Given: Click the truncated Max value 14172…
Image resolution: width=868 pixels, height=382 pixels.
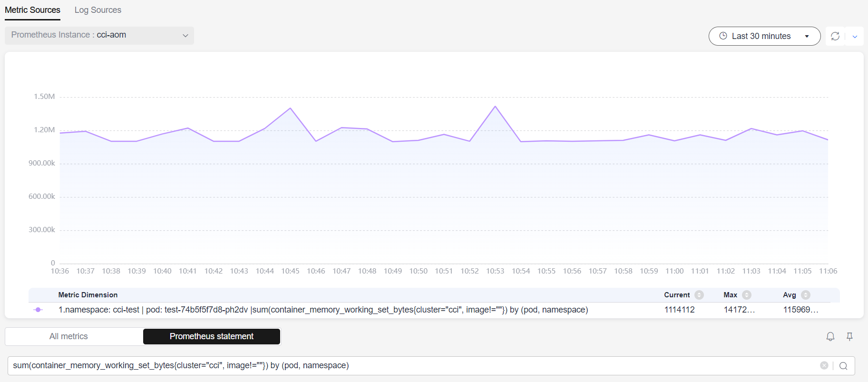Looking at the screenshot, I should point(739,310).
